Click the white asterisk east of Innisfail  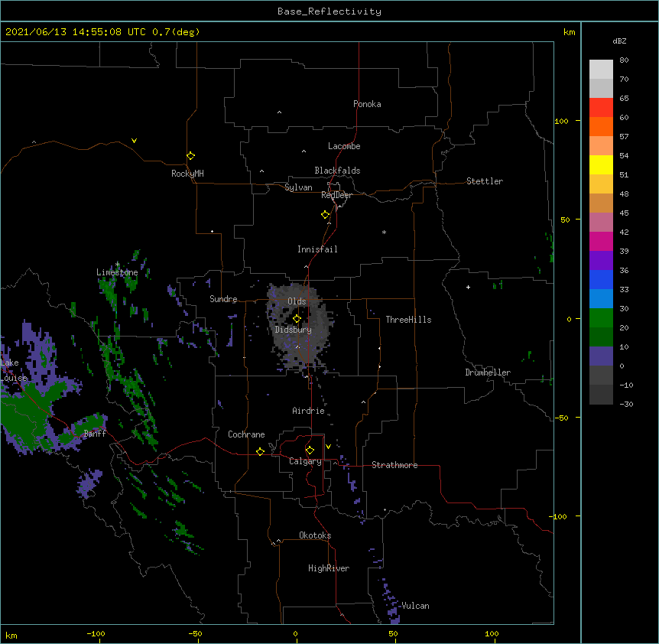pos(384,232)
